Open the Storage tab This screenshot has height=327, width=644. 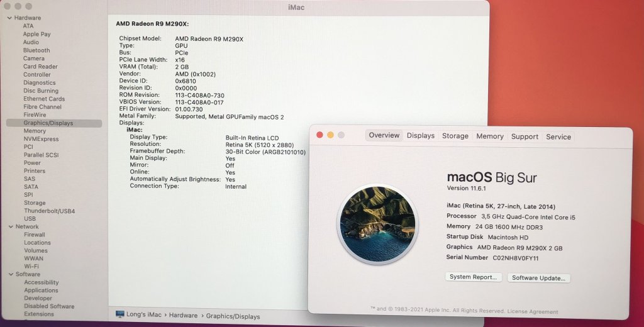click(455, 136)
